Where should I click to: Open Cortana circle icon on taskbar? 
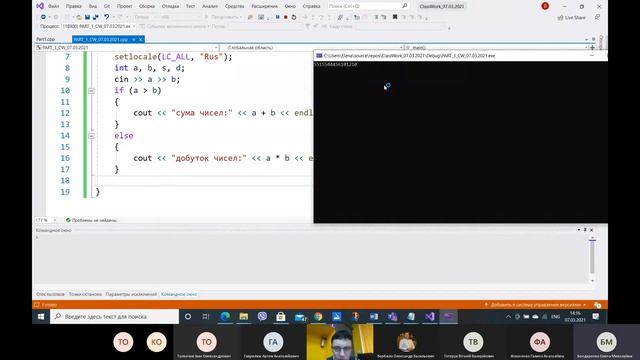(188, 316)
